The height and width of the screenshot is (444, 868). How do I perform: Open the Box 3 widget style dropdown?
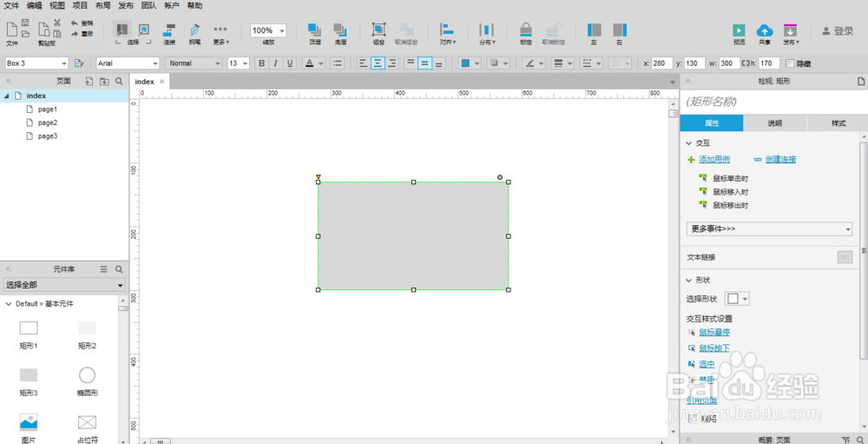coord(36,63)
